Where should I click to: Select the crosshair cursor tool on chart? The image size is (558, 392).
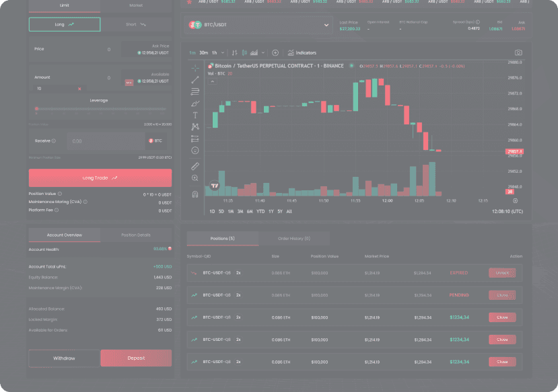195,68
